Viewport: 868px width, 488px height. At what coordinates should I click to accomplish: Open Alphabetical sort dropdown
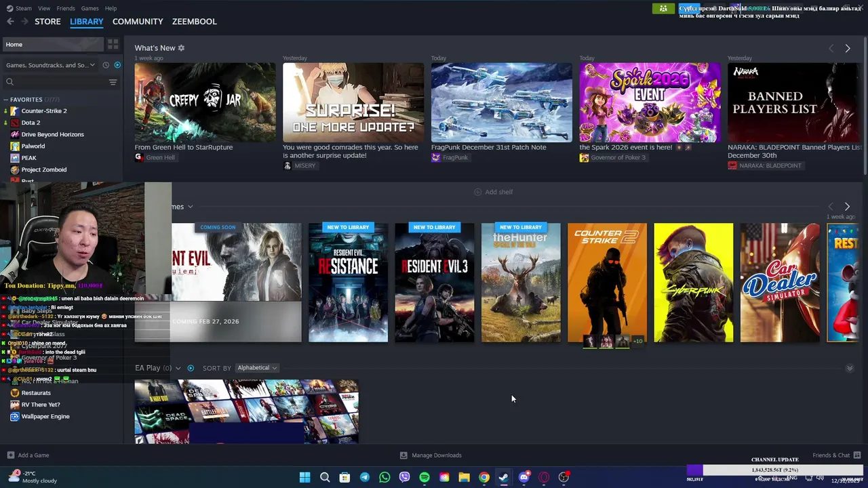[x=257, y=368]
